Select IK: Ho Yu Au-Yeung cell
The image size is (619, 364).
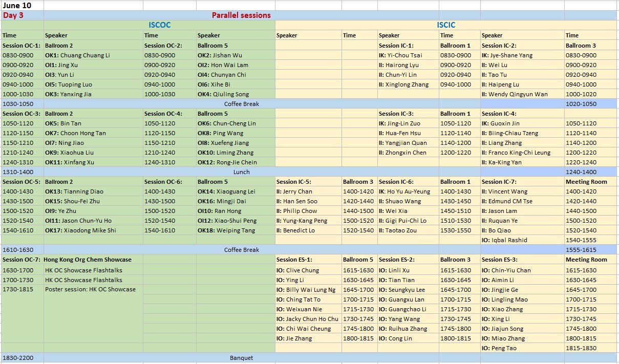(x=408, y=191)
